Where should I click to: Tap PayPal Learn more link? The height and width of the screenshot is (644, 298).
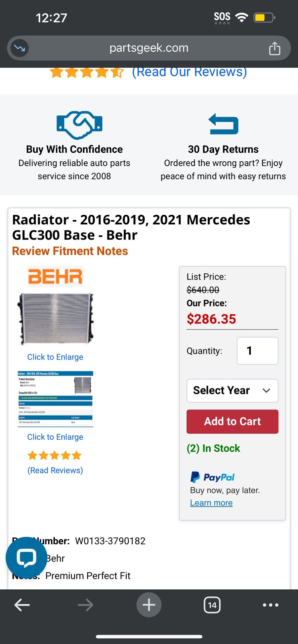click(211, 503)
